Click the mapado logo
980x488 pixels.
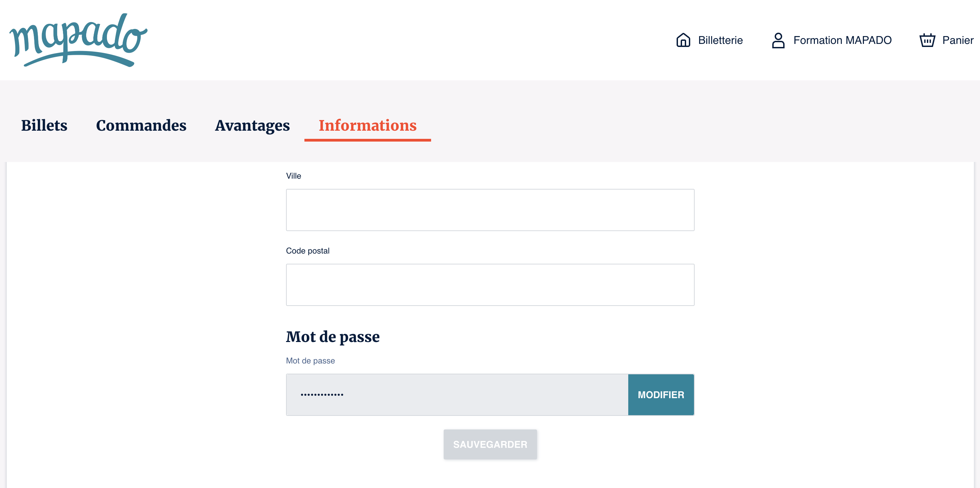pyautogui.click(x=78, y=40)
